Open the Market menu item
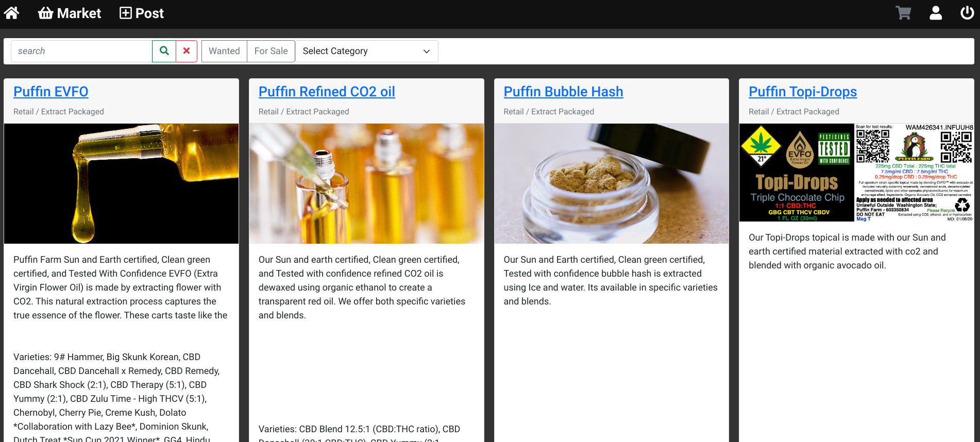Image resolution: width=980 pixels, height=442 pixels. coord(70,13)
